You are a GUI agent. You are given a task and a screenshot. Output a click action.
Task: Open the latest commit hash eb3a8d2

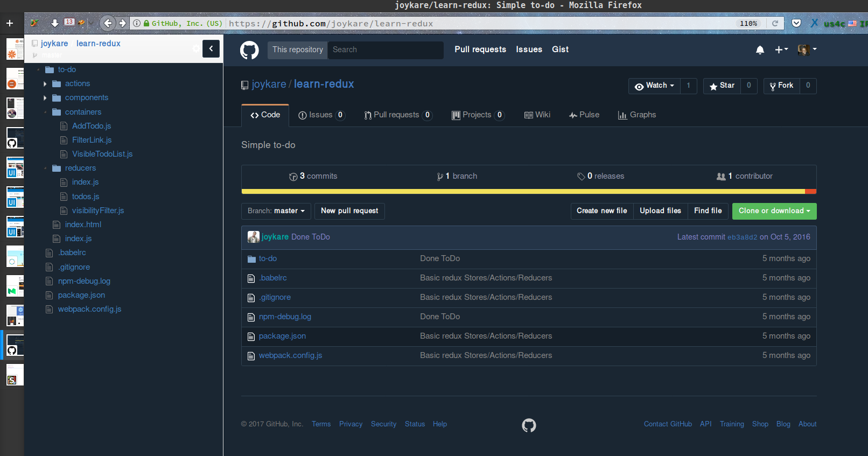(743, 237)
